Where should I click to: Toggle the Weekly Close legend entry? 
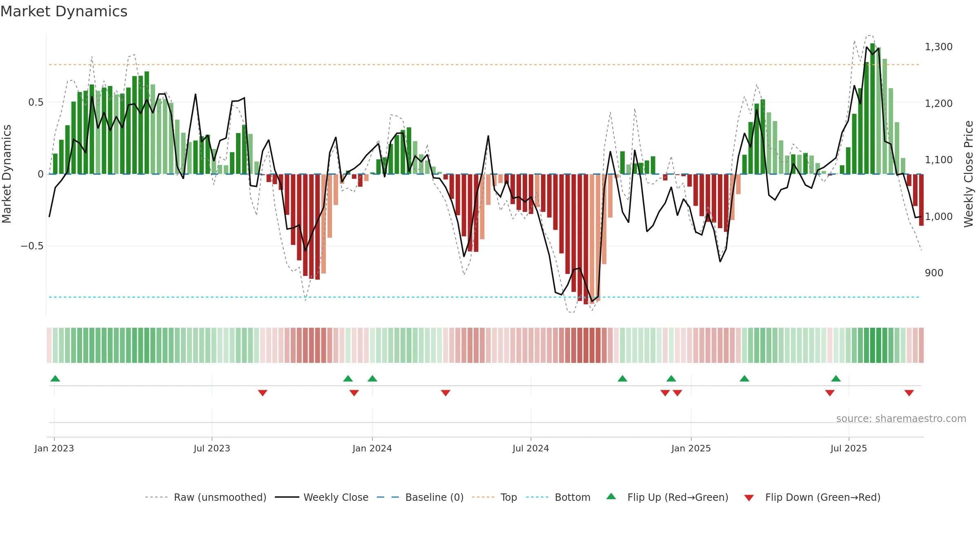pos(322,497)
